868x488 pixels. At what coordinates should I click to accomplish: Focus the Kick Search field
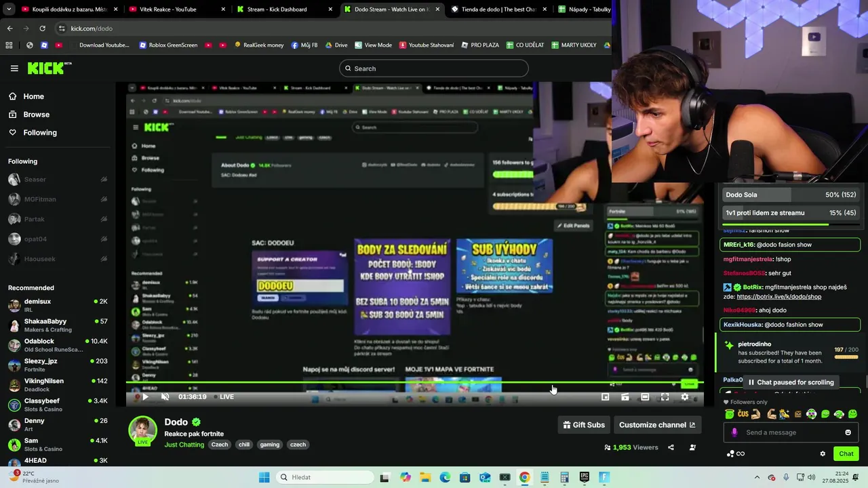point(434,68)
